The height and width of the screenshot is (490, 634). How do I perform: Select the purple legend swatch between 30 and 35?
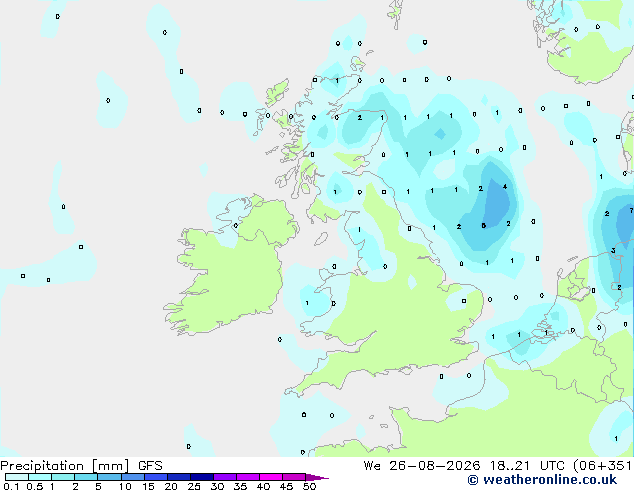coord(225,477)
